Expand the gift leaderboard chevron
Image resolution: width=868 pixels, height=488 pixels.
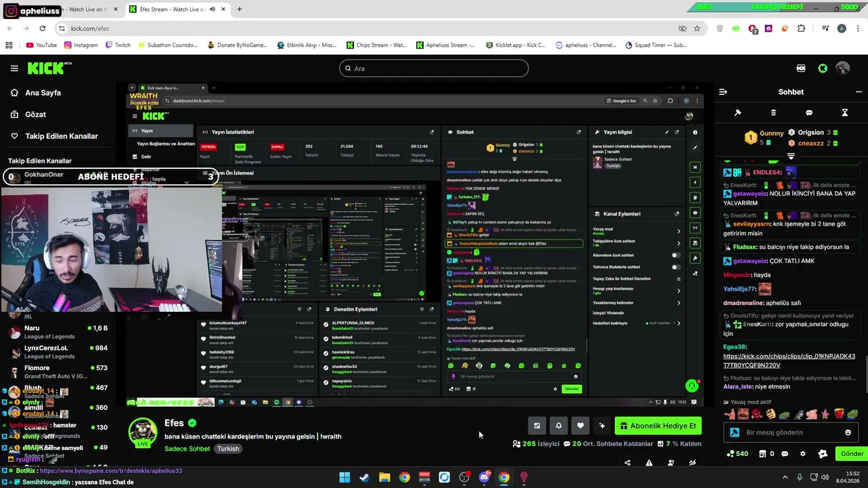[791, 157]
